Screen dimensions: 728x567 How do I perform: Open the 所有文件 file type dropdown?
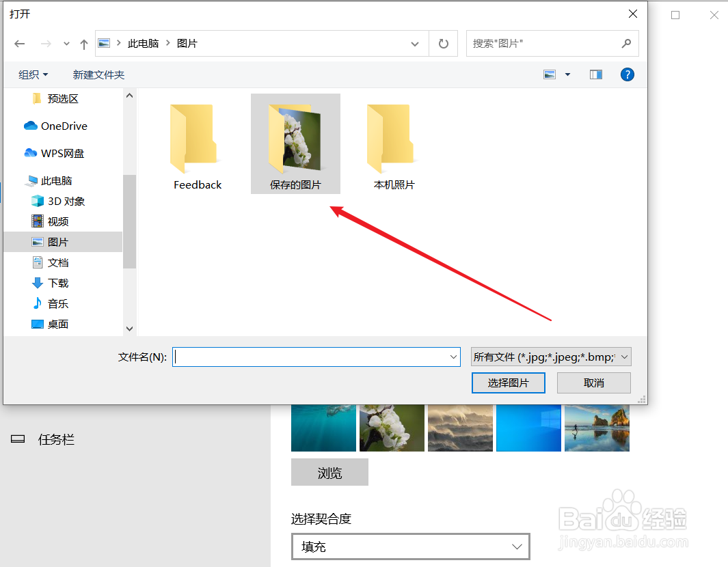click(x=551, y=357)
